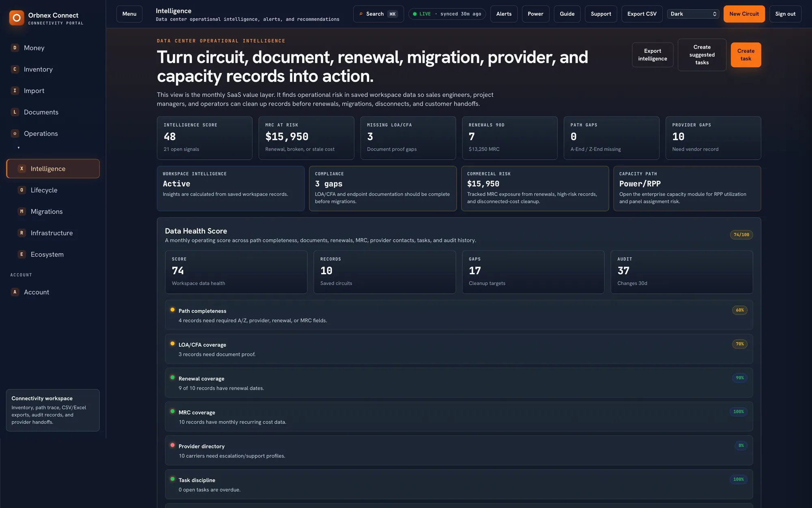Click the Provider Gaps 10 tile
This screenshot has height=508, width=812.
point(713,138)
